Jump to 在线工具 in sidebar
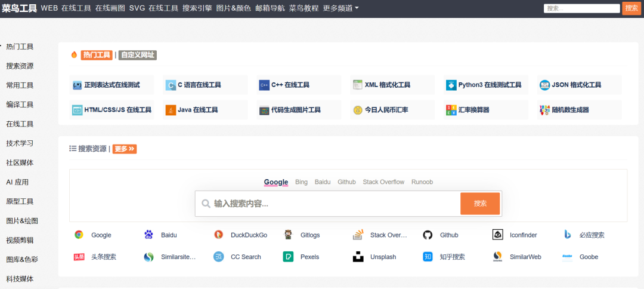644x289 pixels. coord(20,124)
